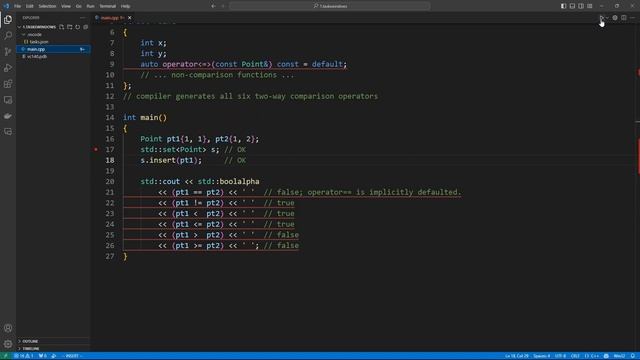Open the run button dropdown arrow
The height and width of the screenshot is (360, 640).
coord(607,18)
